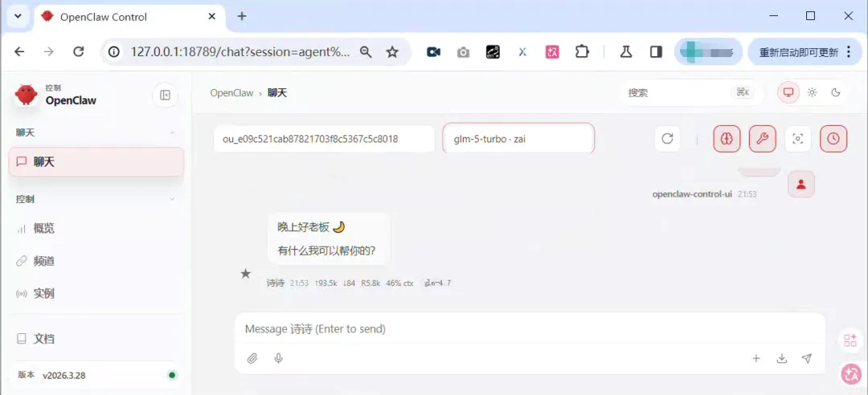Collapse the 控制 sidebar section chevron
The height and width of the screenshot is (395, 868).
click(172, 199)
